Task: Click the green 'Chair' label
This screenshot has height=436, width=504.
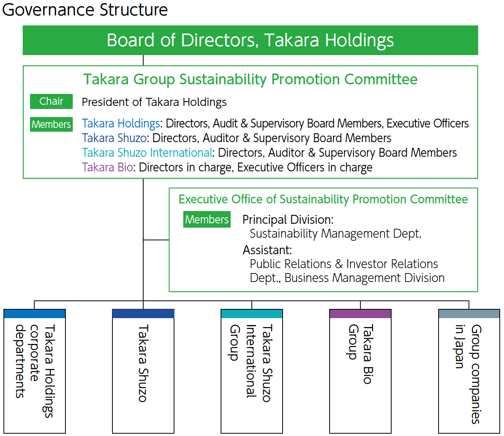Action: pyautogui.click(x=51, y=102)
